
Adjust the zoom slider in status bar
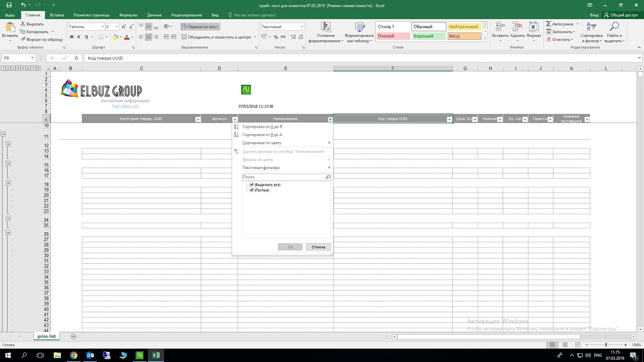[x=606, y=345]
